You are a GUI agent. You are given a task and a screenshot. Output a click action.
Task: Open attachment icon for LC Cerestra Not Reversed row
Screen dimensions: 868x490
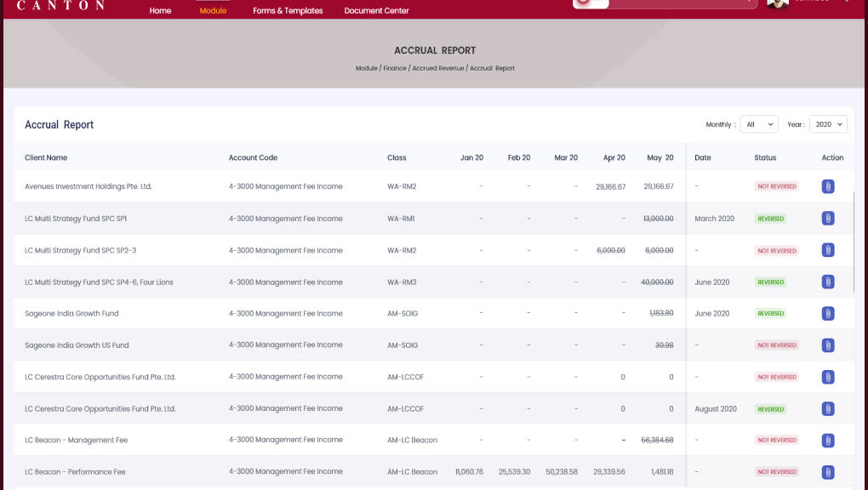828,377
